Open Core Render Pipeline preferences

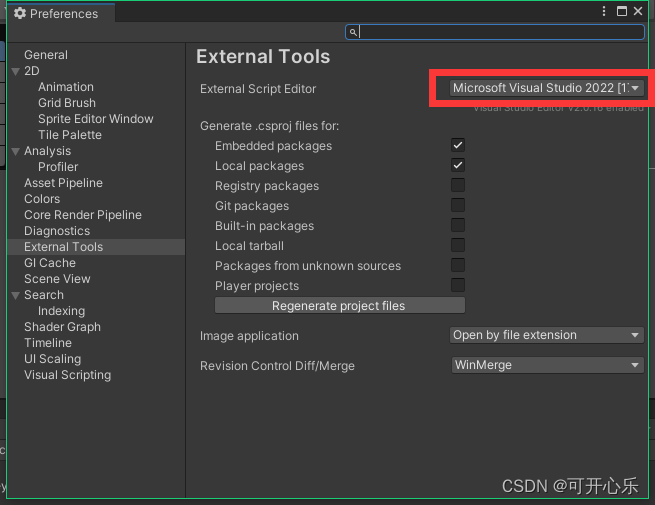click(x=83, y=215)
